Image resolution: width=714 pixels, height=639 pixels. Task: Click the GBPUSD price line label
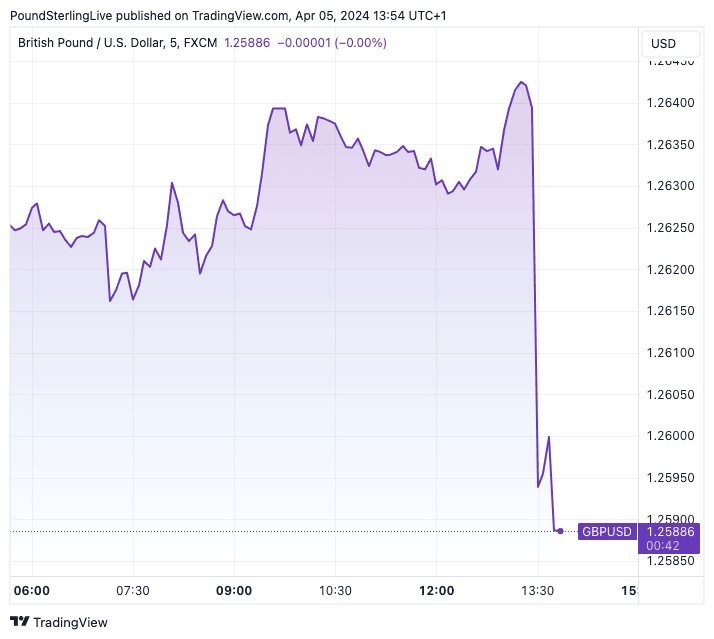click(x=607, y=532)
